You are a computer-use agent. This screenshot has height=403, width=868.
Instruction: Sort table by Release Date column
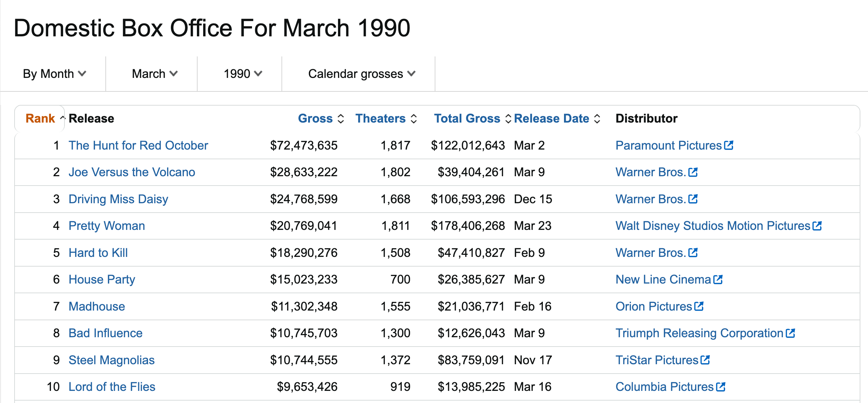[551, 118]
